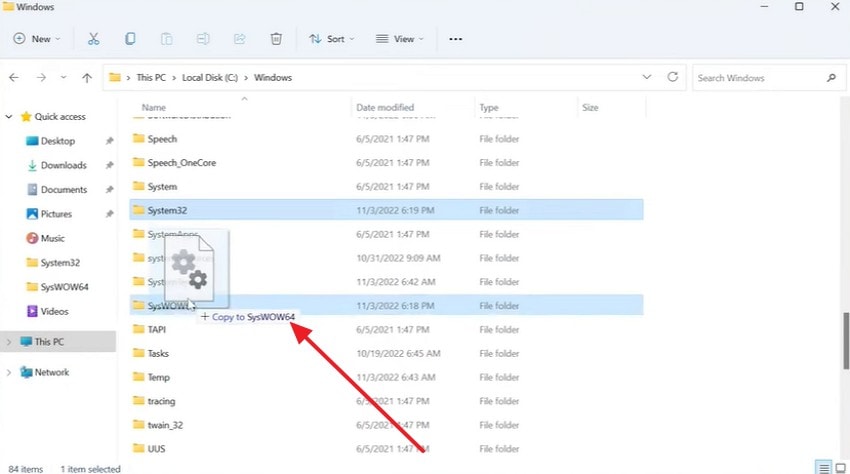The height and width of the screenshot is (474, 850).
Task: Click Windows in the address path
Action: [x=273, y=78]
